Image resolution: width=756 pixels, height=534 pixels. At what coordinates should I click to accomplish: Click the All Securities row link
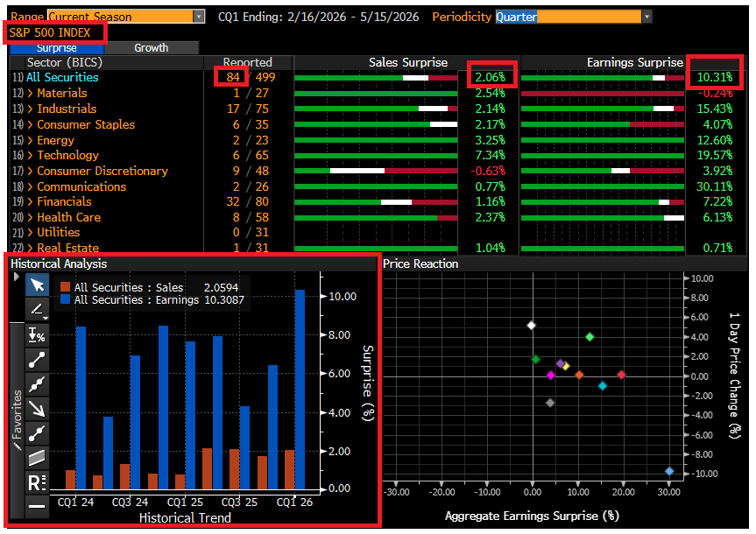coord(61,77)
